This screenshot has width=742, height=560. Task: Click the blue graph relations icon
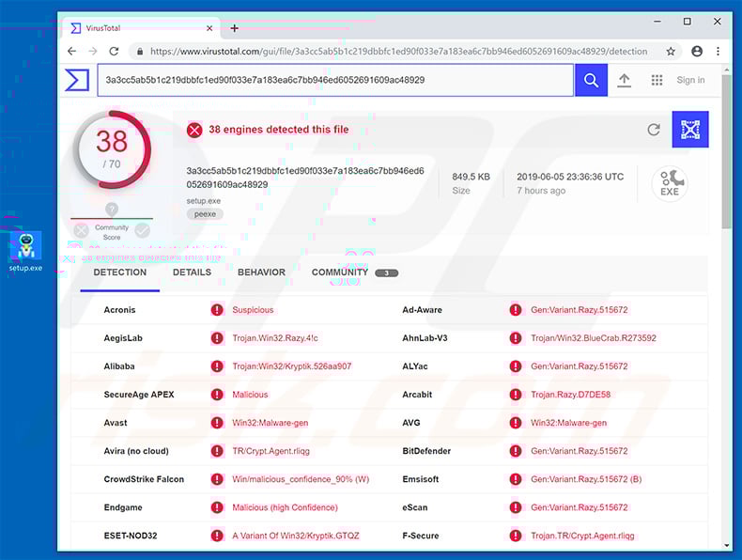pos(690,130)
